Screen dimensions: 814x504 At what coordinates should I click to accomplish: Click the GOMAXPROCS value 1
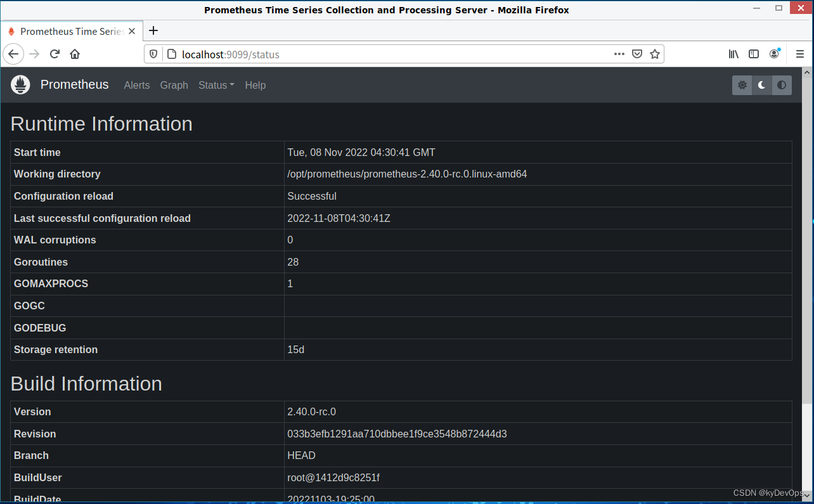click(x=290, y=283)
